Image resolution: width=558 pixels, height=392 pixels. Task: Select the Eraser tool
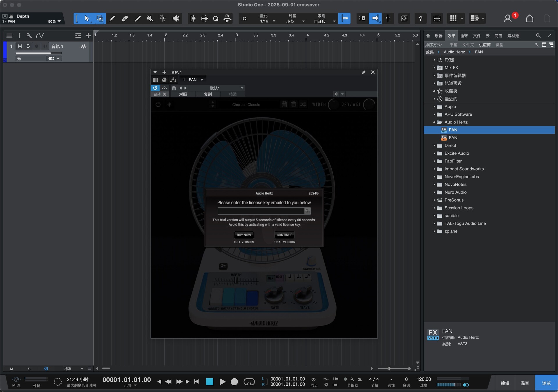(125, 19)
